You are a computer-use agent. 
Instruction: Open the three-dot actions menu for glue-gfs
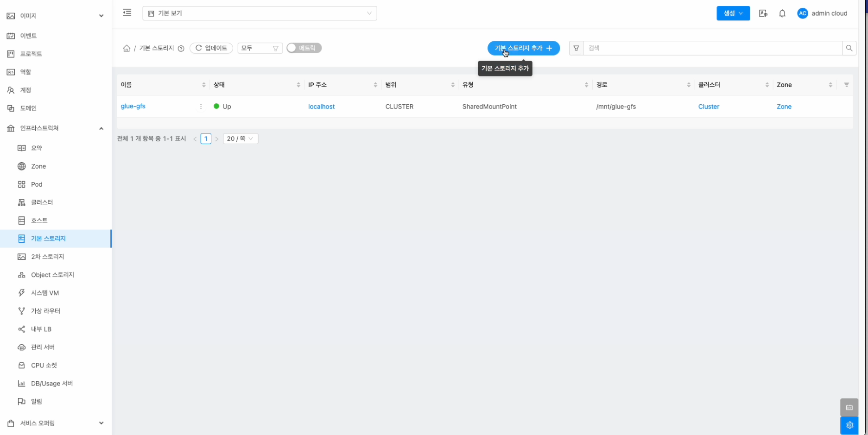pos(201,107)
